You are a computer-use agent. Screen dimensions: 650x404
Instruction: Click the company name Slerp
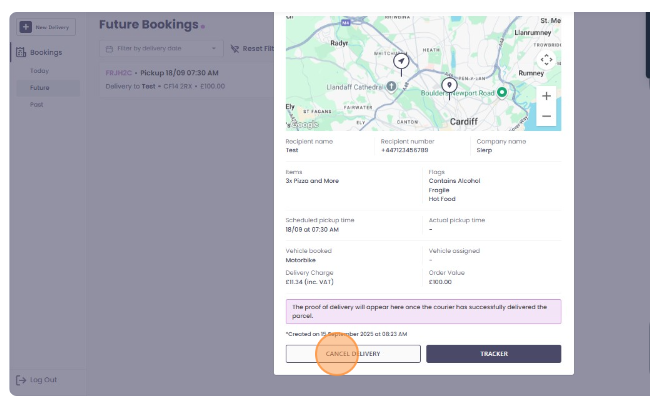coord(484,150)
